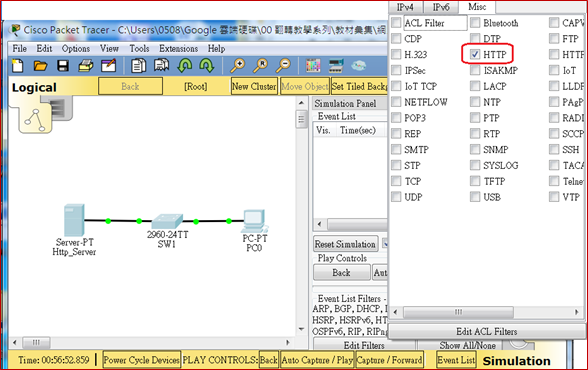This screenshot has width=588, height=370.
Task: Open a file with the folder icon
Action: [40, 66]
